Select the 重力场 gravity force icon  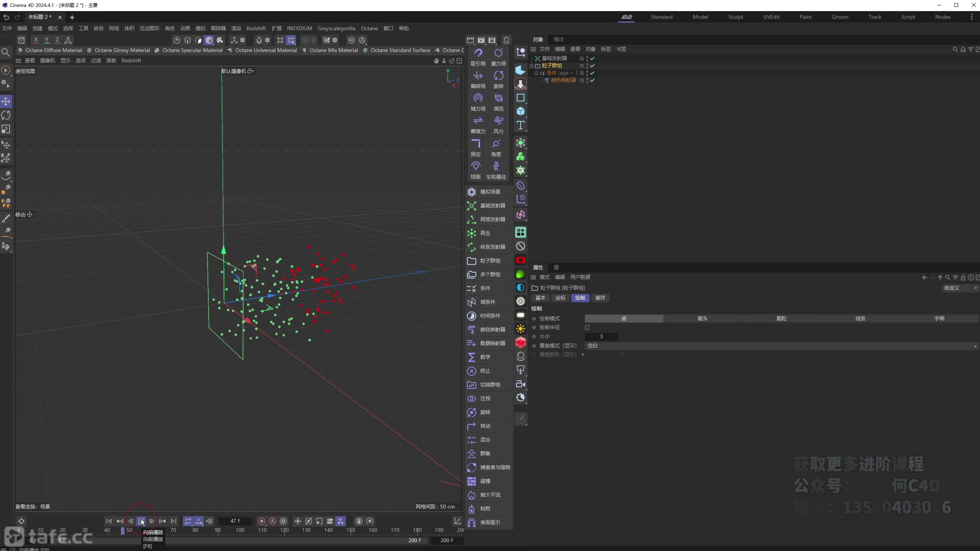pos(498,53)
